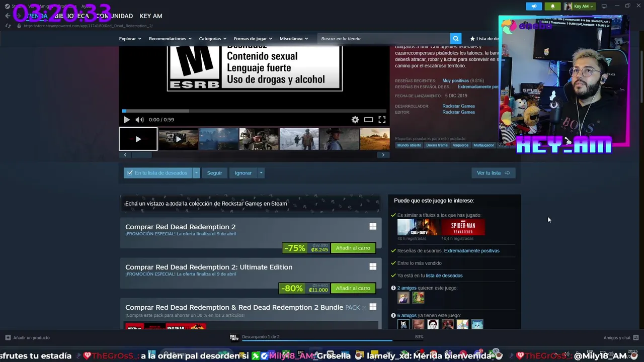The width and height of the screenshot is (644, 362).
Task: Expand wishlist options dropdown arrow
Action: [x=196, y=173]
